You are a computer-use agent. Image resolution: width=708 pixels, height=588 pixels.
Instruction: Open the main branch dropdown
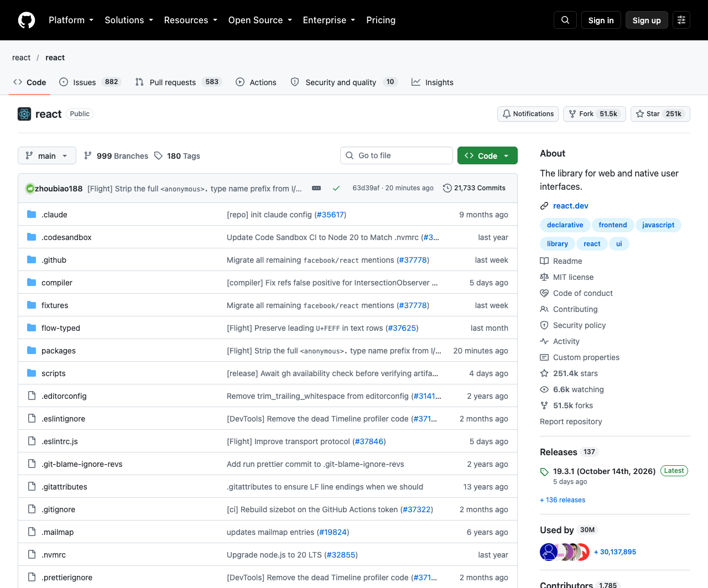(x=46, y=156)
